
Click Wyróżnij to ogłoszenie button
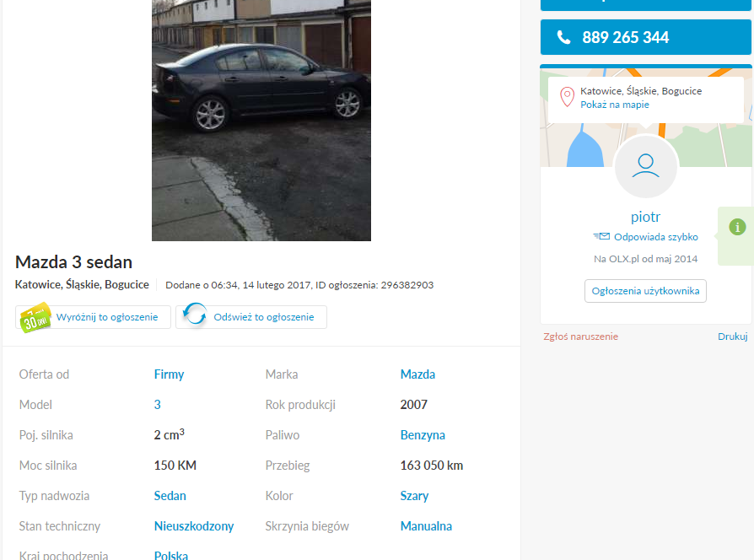point(94,317)
